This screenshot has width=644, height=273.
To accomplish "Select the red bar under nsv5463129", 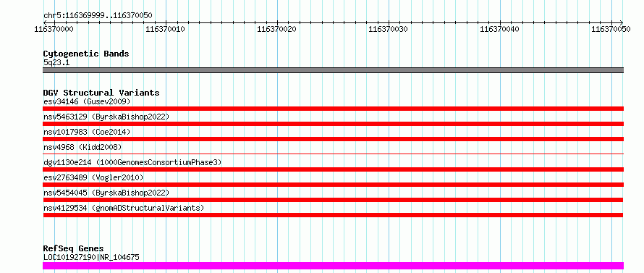I will 333,124.
